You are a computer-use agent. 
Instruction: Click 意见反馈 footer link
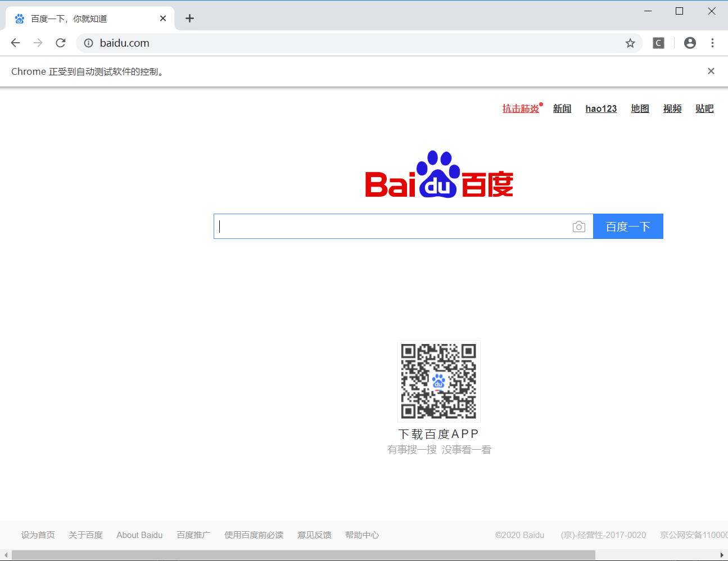(314, 535)
